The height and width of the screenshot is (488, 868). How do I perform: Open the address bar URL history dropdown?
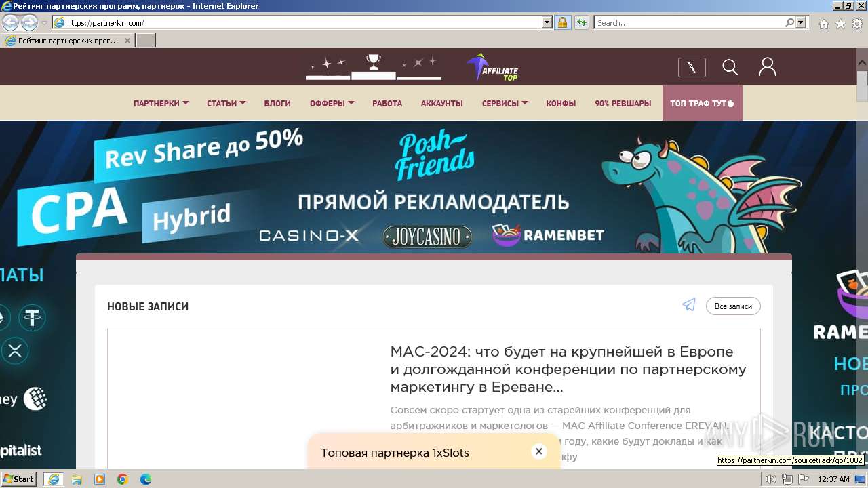[x=547, y=22]
